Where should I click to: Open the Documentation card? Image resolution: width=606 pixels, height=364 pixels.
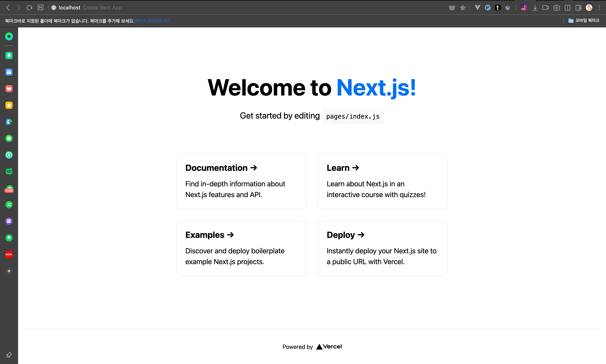[x=241, y=181]
